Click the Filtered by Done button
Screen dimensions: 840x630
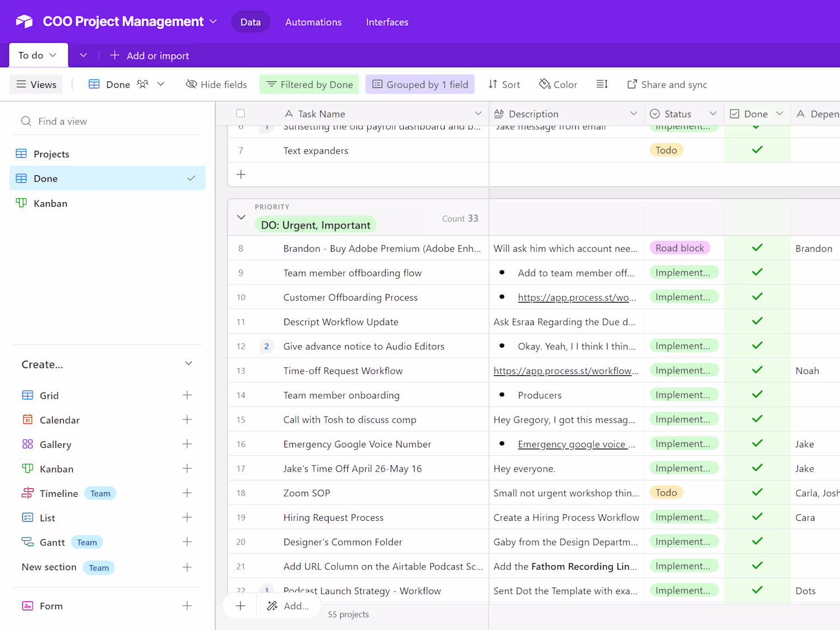[x=310, y=85]
